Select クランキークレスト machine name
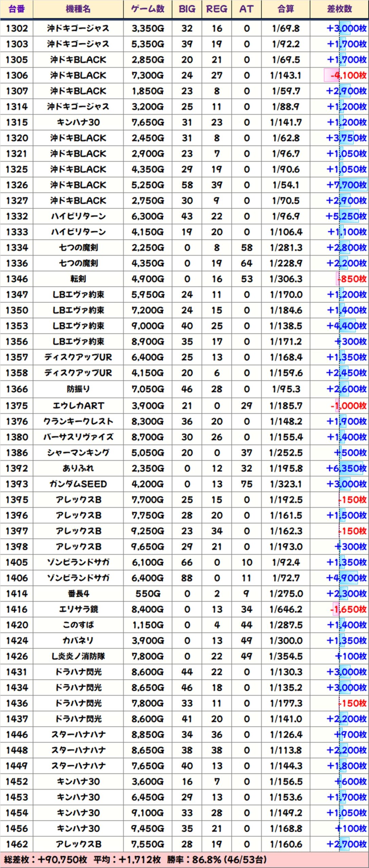Screen dimensions: 369x868 (x=78, y=421)
